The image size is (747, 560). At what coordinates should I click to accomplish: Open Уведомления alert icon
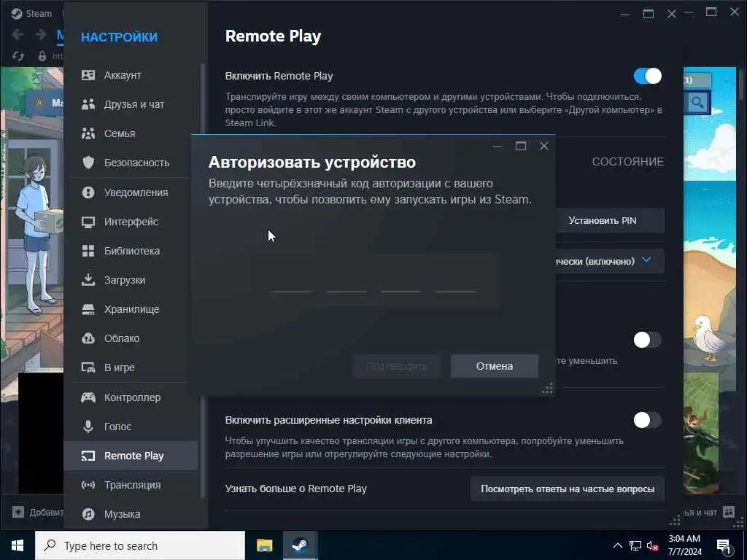[x=88, y=192]
